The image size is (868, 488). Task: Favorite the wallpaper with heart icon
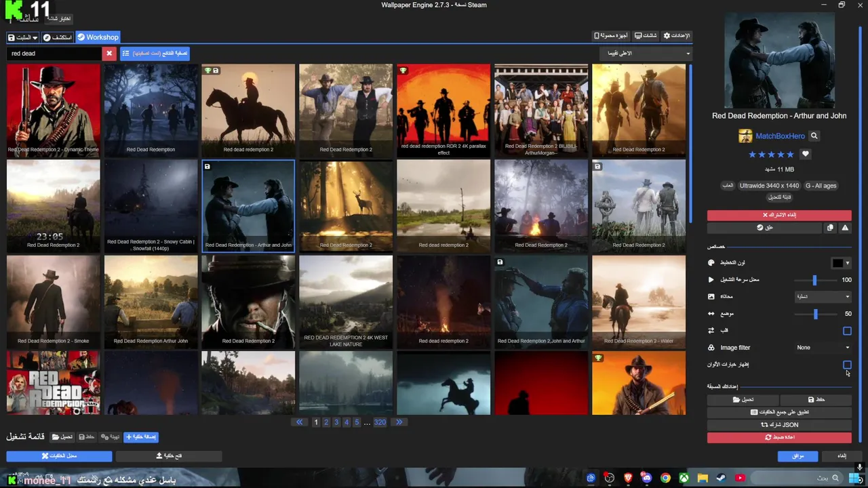(x=806, y=155)
